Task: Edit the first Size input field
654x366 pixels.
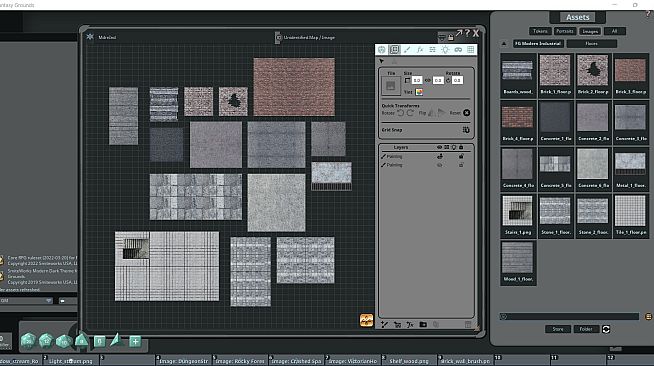Action: 417,80
